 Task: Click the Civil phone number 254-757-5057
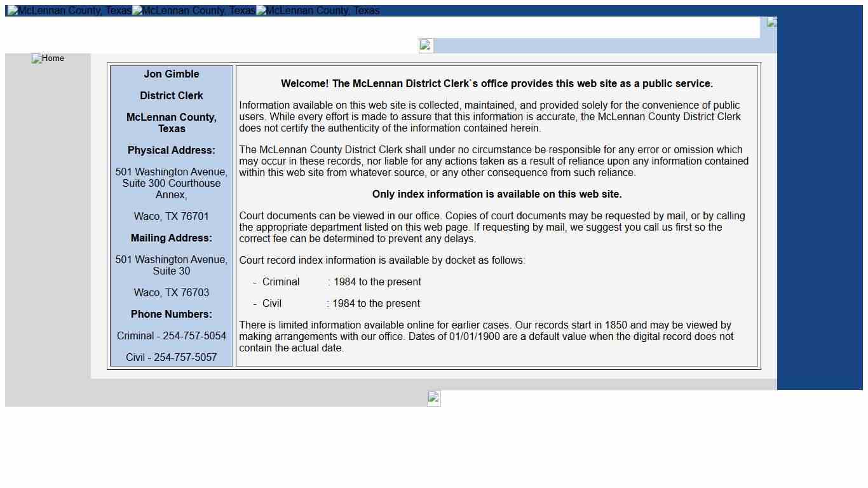[172, 358]
